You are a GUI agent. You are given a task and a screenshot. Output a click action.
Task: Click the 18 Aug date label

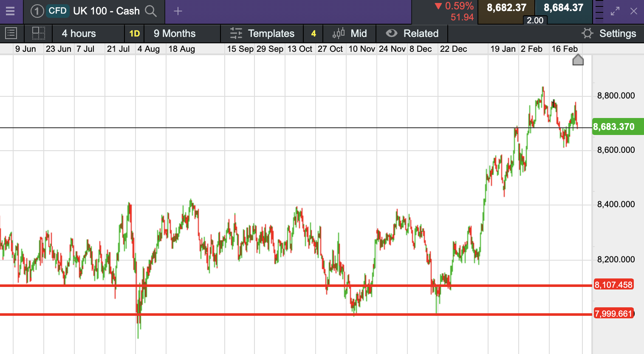[182, 49]
